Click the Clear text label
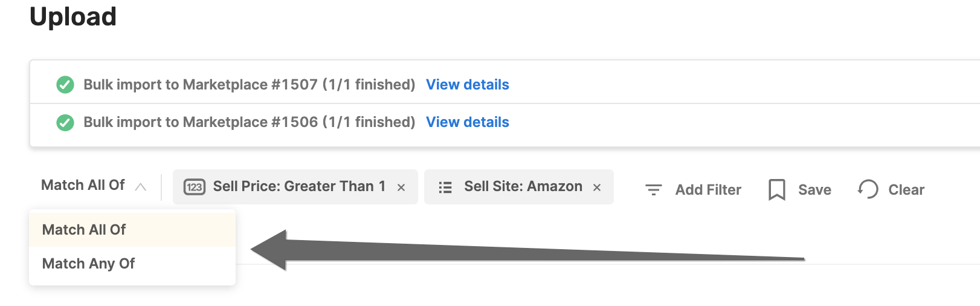The height and width of the screenshot is (306, 980). pos(906,190)
